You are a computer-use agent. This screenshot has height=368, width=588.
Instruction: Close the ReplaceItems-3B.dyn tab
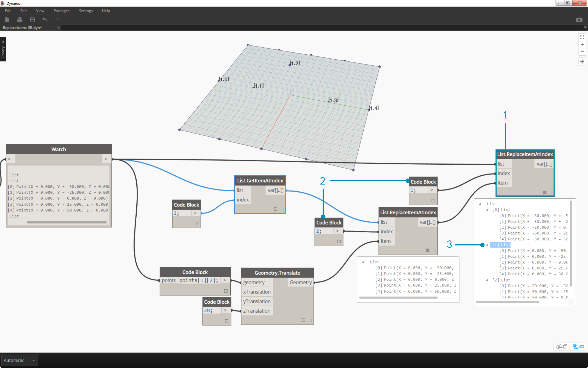coord(59,28)
